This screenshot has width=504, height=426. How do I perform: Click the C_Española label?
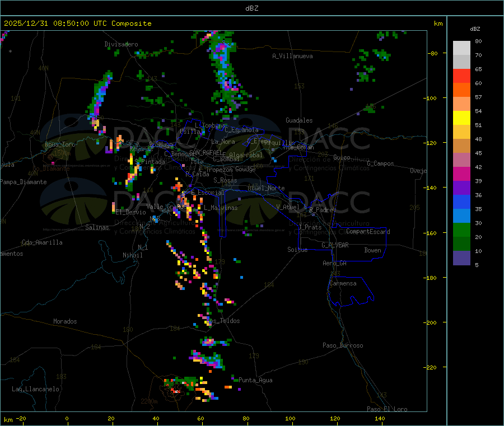(x=241, y=130)
